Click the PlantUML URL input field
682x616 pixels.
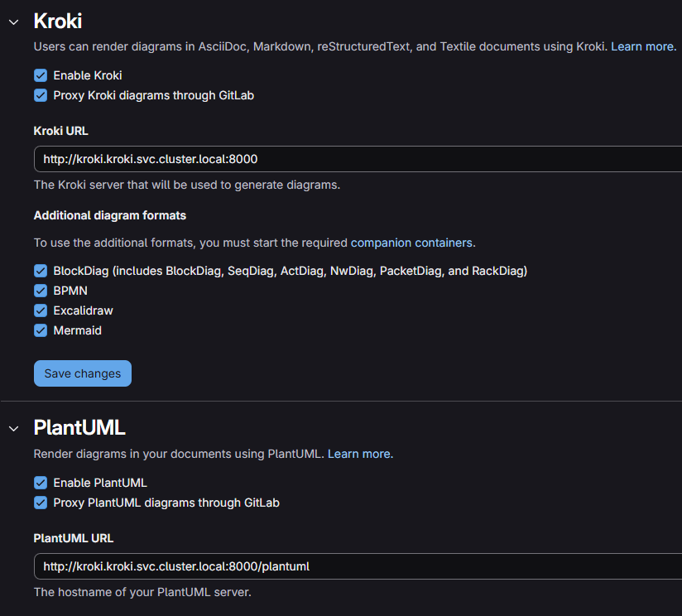click(x=358, y=566)
